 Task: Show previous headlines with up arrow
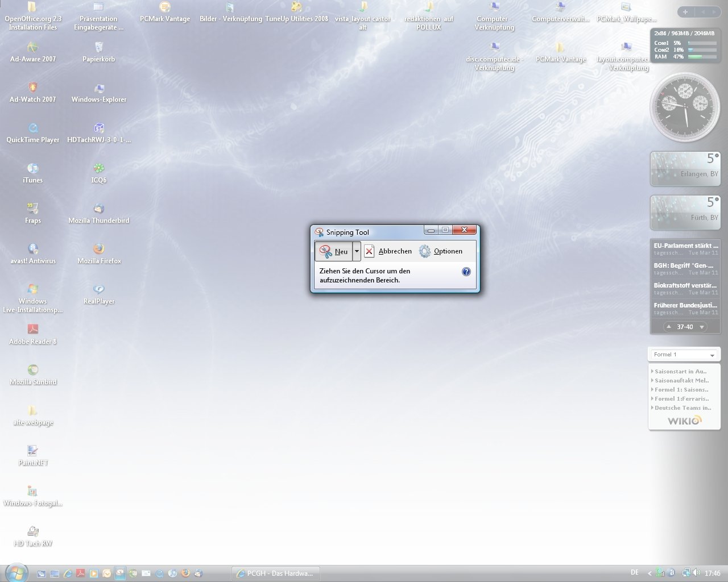click(669, 327)
